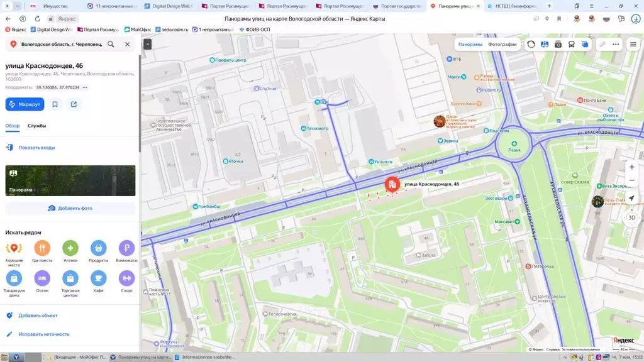
Task: Click the Добавить фото button
Action: (70, 208)
